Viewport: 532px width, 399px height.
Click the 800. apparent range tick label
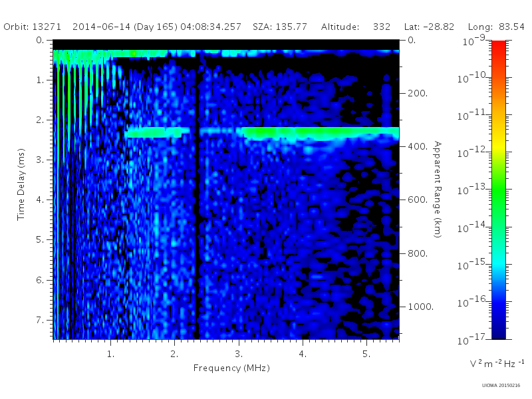click(418, 253)
